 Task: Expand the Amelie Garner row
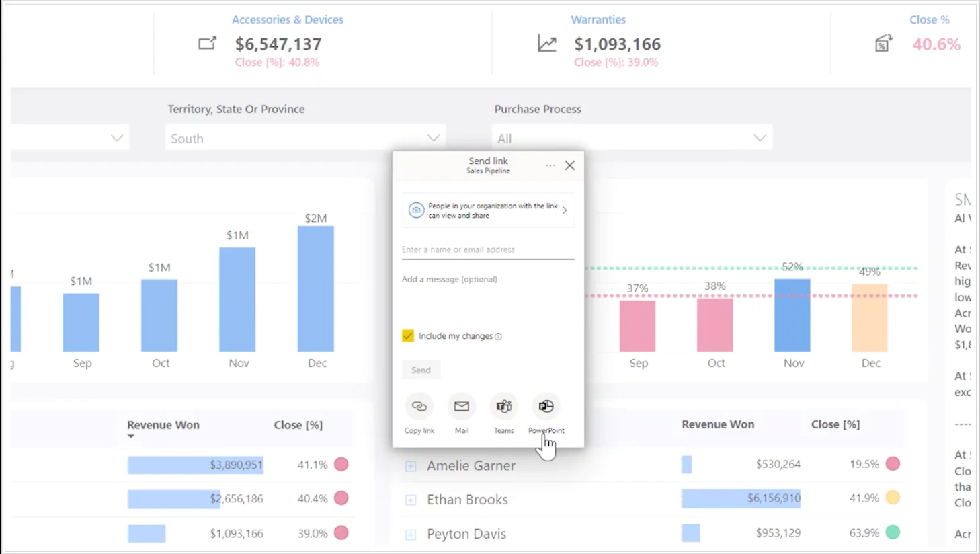pos(411,466)
